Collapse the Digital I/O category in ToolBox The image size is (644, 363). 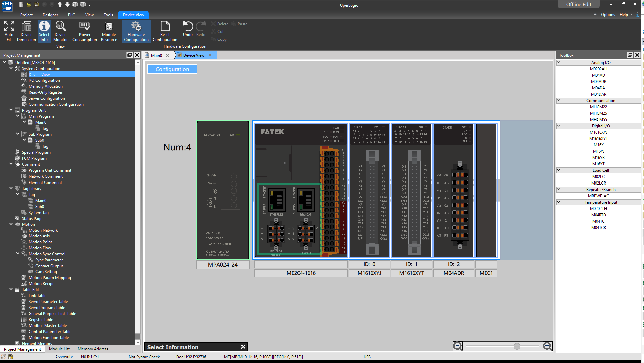pos(559,126)
